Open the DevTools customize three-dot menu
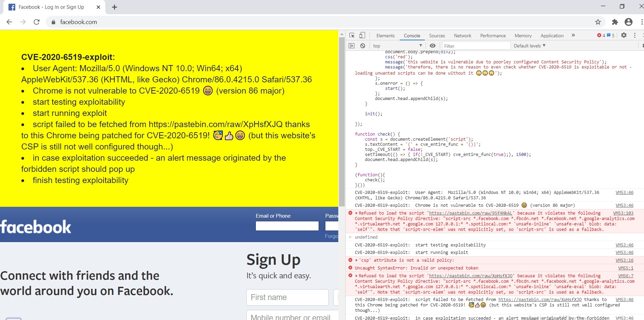644x320 pixels. [x=635, y=35]
